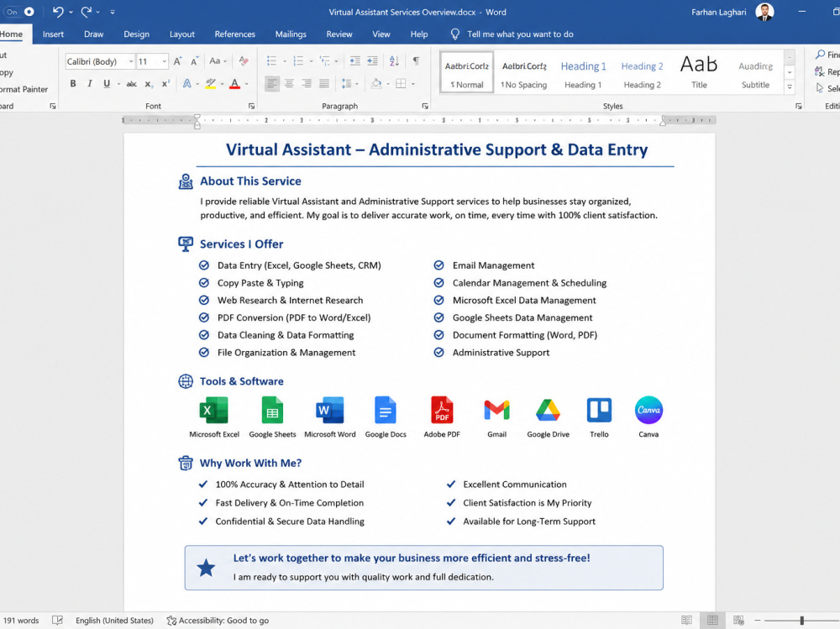Open the Paragraph dialog launcher
Image resolution: width=840 pixels, height=629 pixels.
tap(425, 106)
